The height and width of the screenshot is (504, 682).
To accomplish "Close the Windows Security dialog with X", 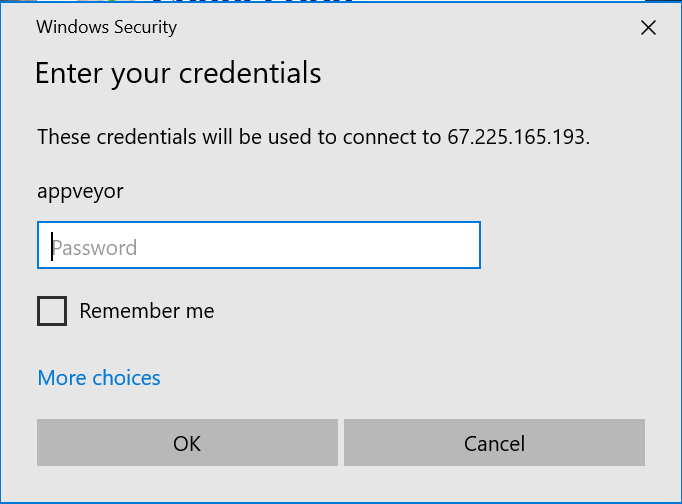I will click(x=648, y=28).
